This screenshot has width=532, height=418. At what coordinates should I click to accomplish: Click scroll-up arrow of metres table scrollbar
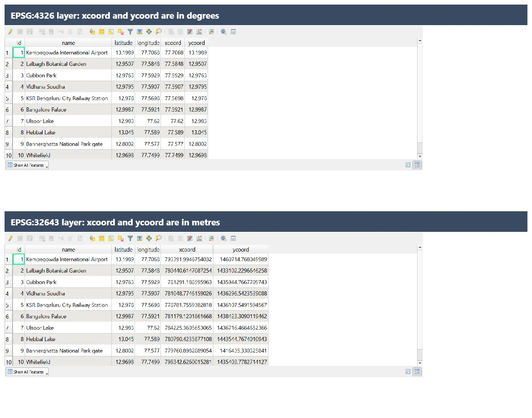420,247
